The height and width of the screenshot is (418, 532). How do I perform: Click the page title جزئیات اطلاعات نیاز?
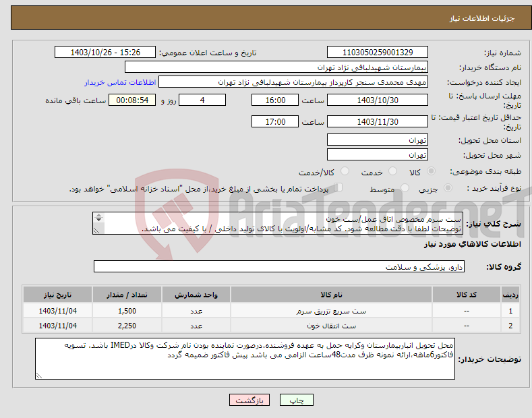[x=482, y=18]
